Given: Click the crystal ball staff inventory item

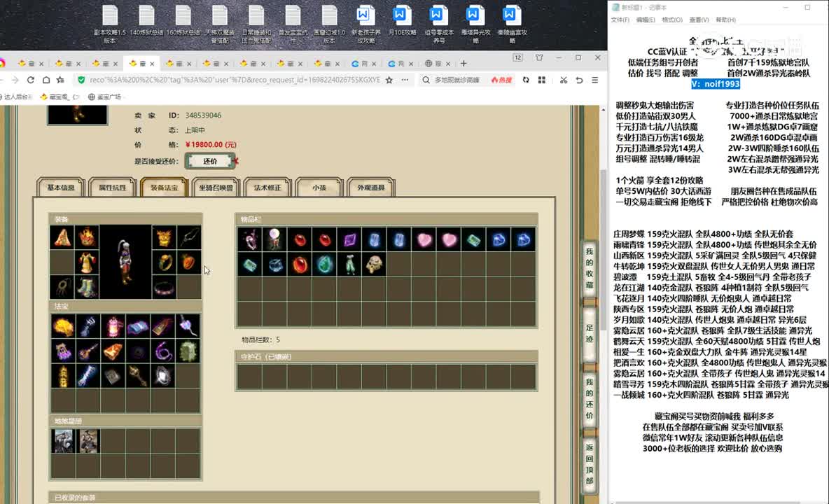Looking at the screenshot, I should [274, 240].
